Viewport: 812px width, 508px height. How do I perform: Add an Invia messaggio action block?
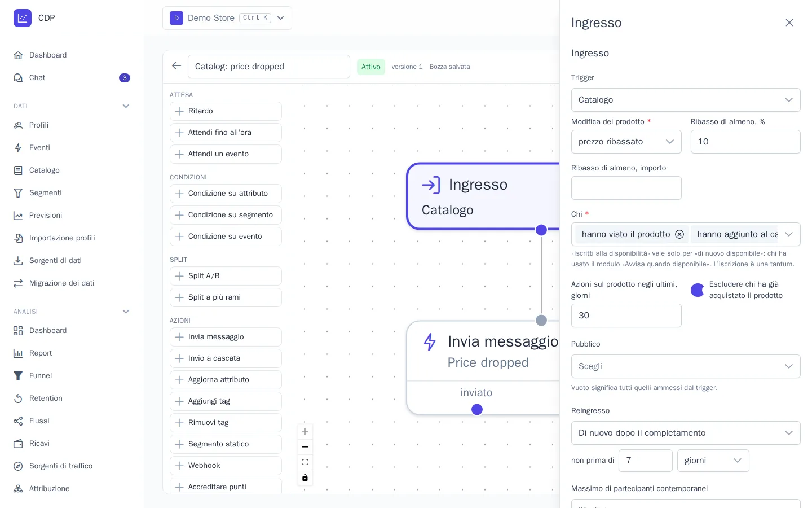pyautogui.click(x=226, y=337)
